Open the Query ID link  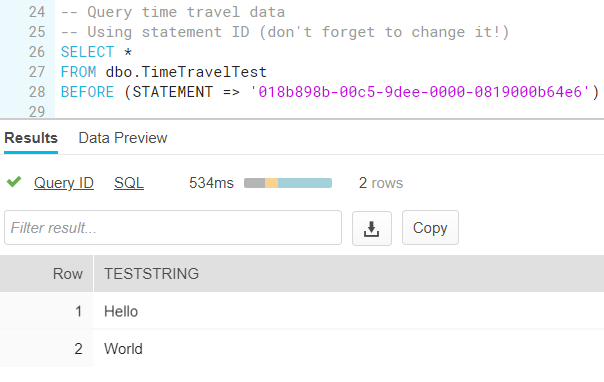pos(64,183)
